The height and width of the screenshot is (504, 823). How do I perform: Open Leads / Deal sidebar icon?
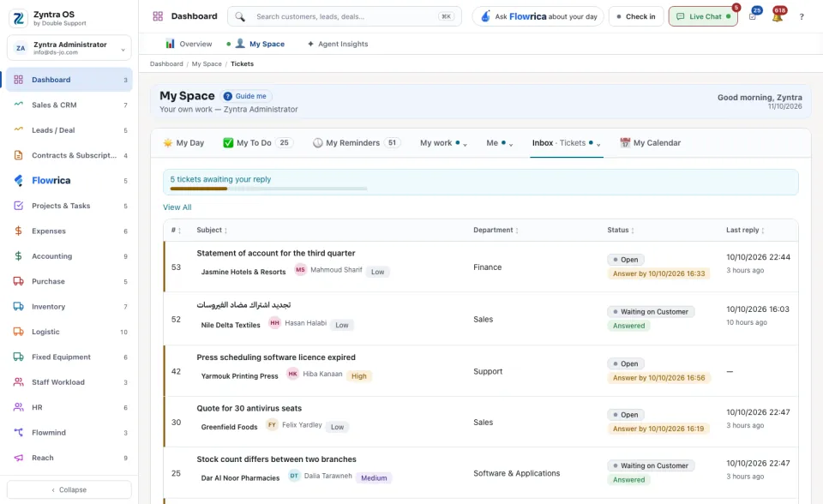pos(18,129)
